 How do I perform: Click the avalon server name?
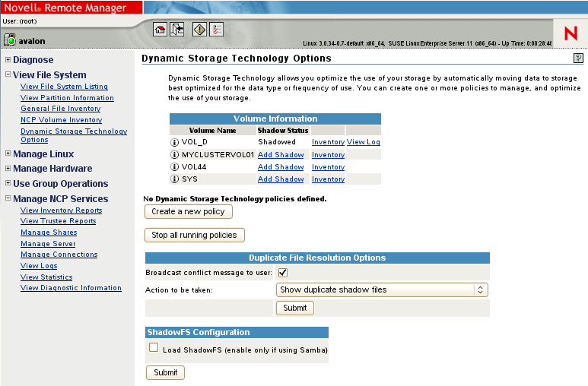coord(32,41)
